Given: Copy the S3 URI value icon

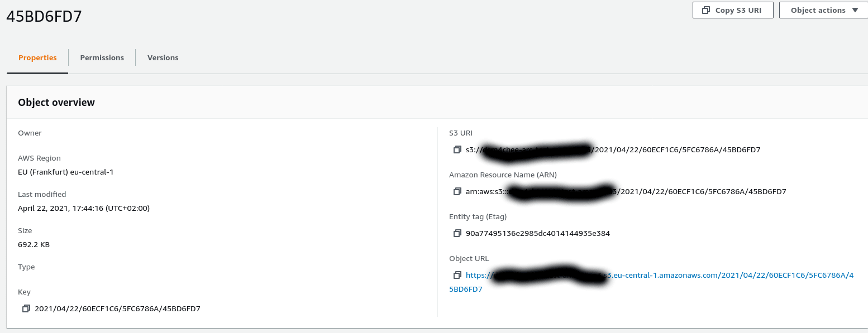Looking at the screenshot, I should (457, 149).
